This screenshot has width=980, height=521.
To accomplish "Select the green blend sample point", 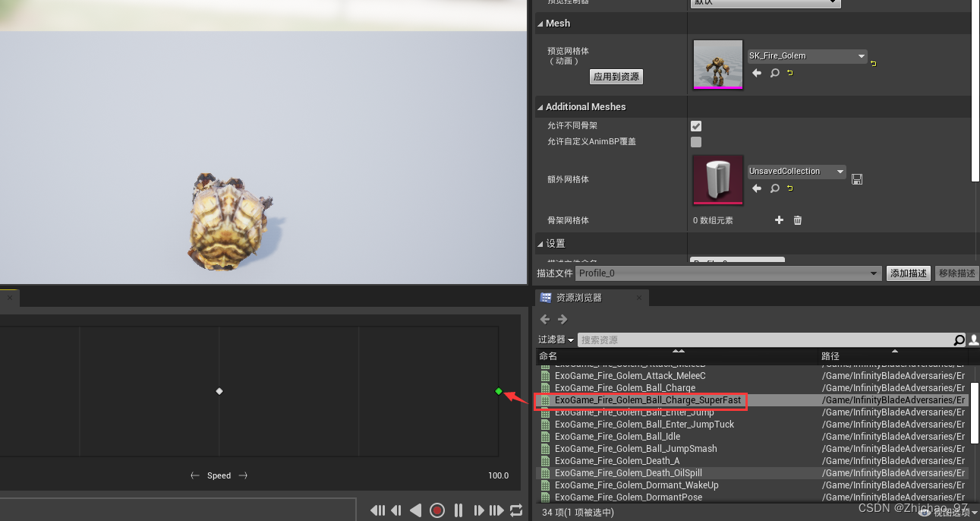I will (499, 391).
